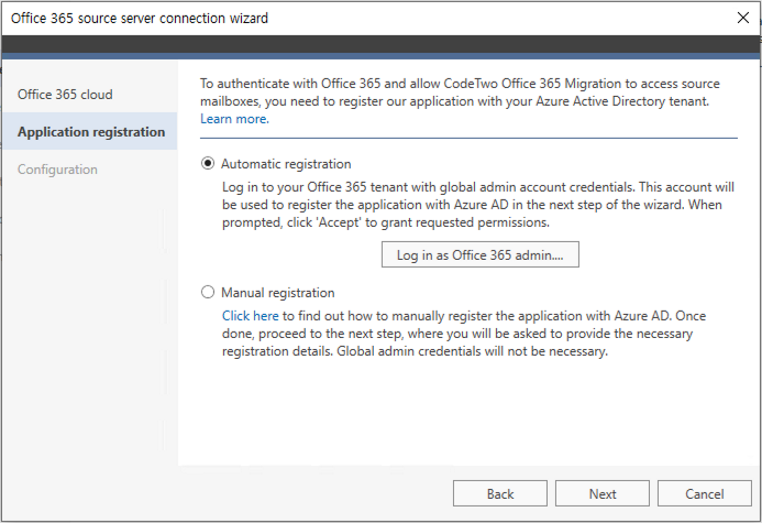Proceed with the Next button
The image size is (762, 523).
[x=603, y=494]
